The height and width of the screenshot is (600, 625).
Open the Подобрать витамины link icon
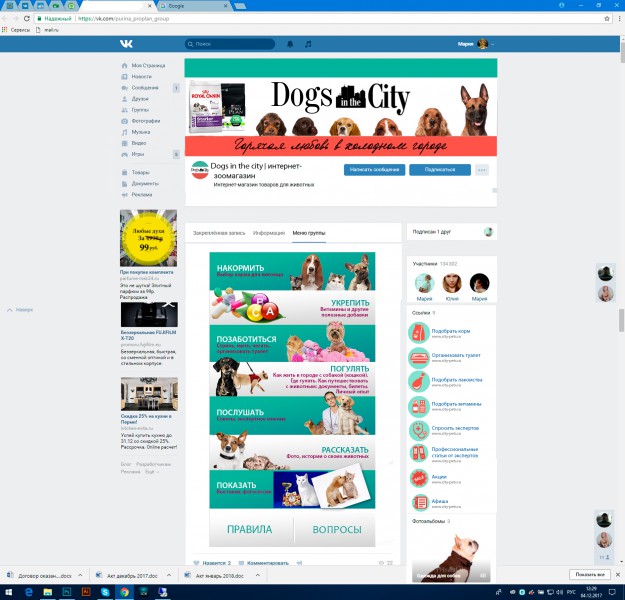[x=419, y=406]
